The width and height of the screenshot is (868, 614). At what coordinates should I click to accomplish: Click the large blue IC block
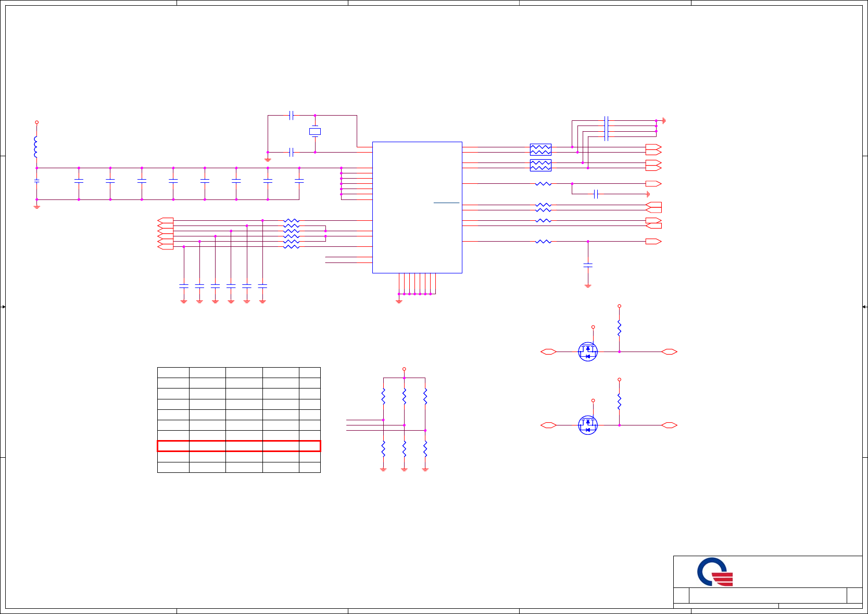click(417, 207)
